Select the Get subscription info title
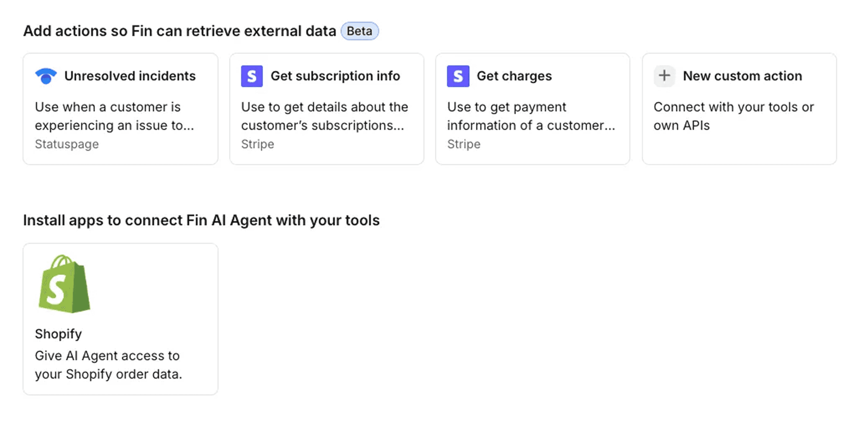Viewport: 868px width, 428px height. [x=335, y=76]
